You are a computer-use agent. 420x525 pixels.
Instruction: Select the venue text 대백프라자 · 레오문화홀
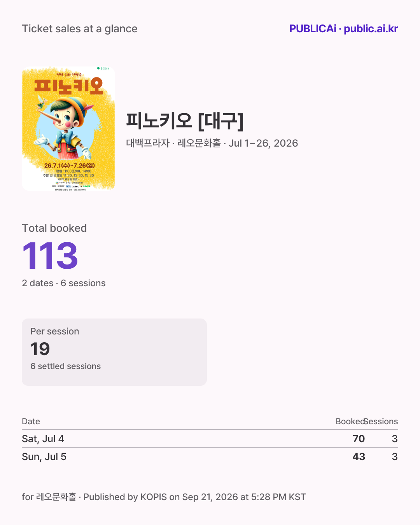pyautogui.click(x=173, y=143)
